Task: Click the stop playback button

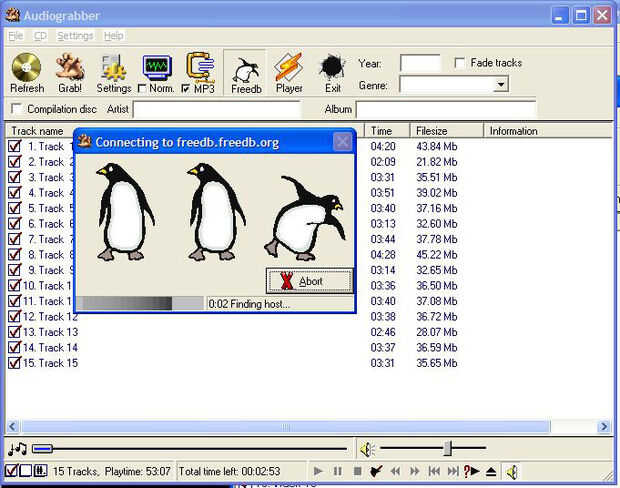Action: tap(357, 471)
